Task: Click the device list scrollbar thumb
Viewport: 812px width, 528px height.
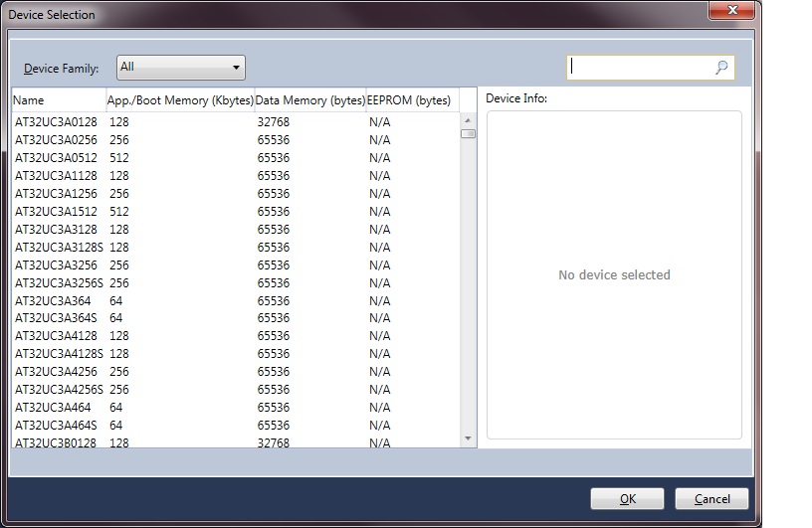Action: [x=468, y=134]
